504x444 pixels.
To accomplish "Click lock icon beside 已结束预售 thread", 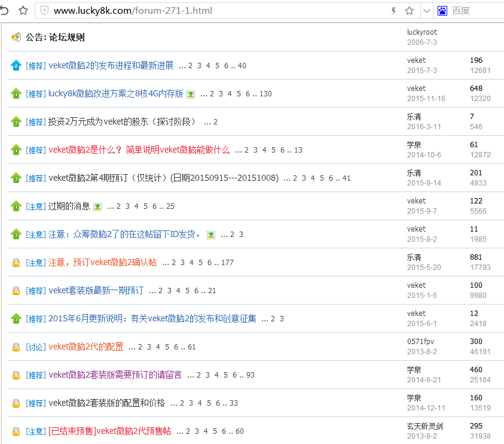I will coord(16,432).
